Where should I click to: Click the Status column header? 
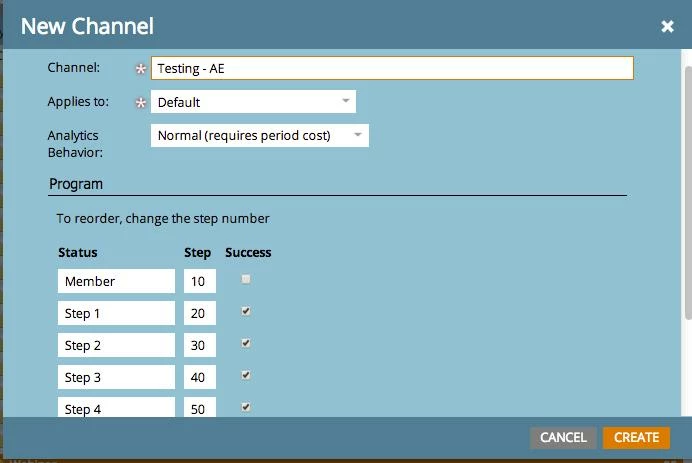pos(78,252)
